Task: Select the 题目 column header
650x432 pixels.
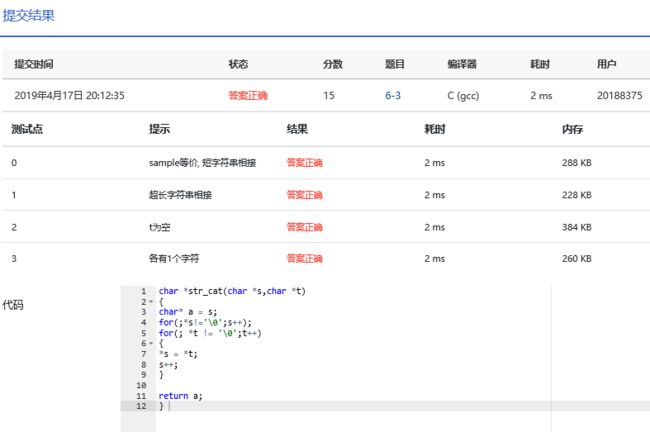Action: [x=395, y=64]
